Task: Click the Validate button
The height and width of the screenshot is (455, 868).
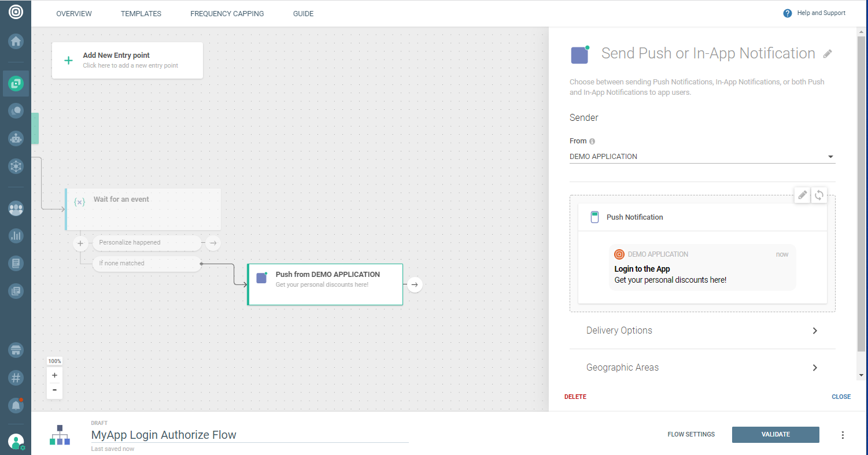Action: point(775,435)
